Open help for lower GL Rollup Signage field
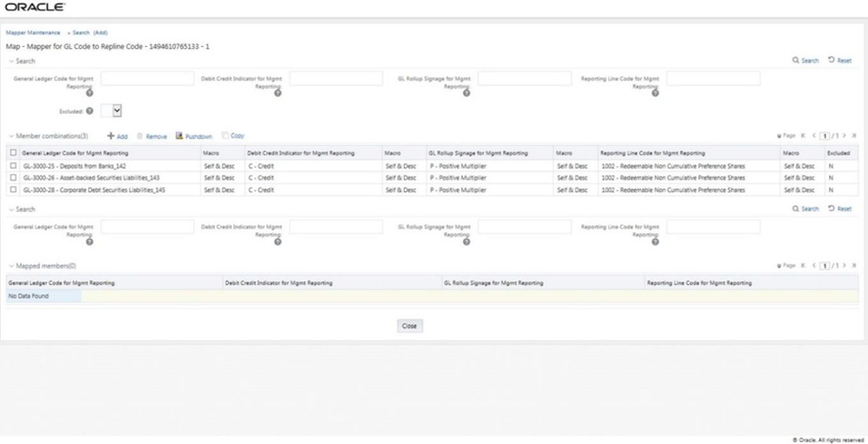Screen dimensions: 868x444 [x=466, y=242]
